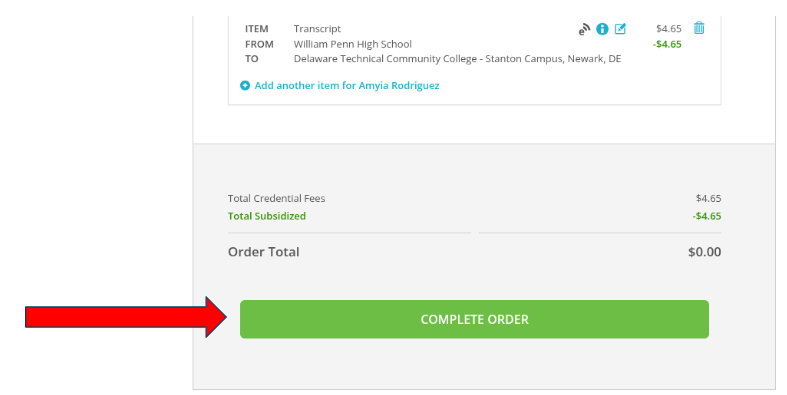
Task: Click the Order Total heading
Action: click(264, 251)
